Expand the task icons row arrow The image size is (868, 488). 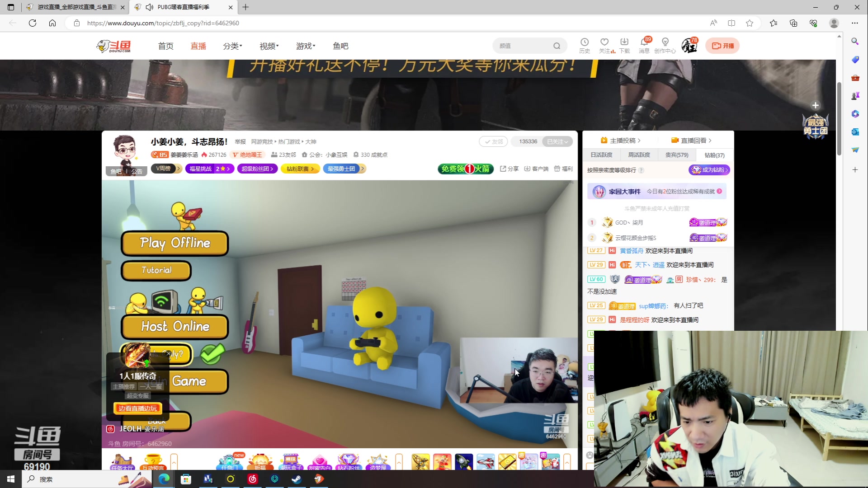click(x=174, y=462)
